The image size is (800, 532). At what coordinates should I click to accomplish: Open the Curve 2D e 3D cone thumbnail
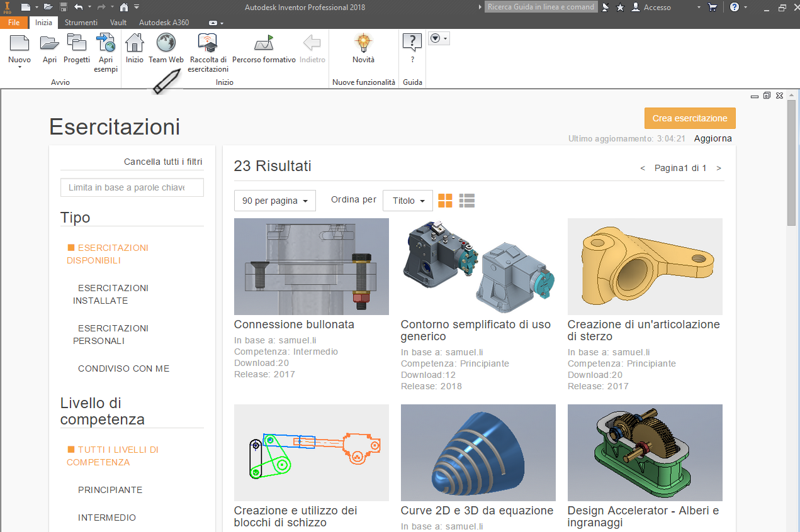coord(478,453)
